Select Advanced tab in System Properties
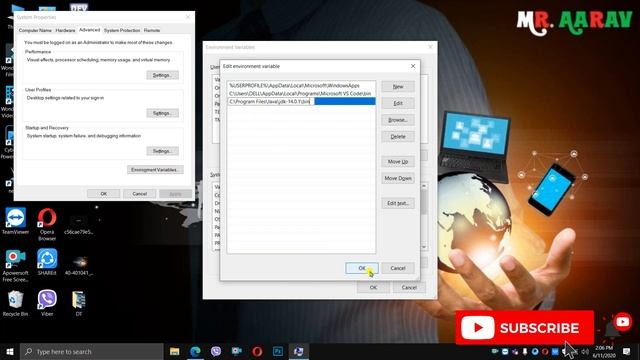Image resolution: width=640 pixels, height=360 pixels. 89,30
